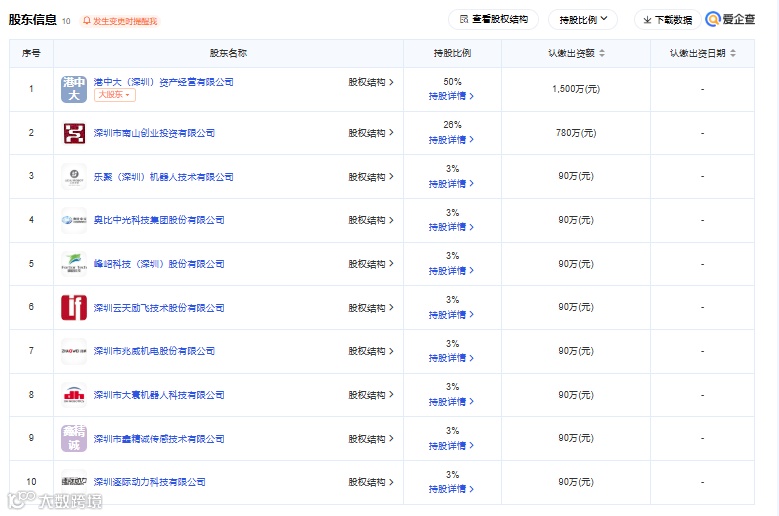The height and width of the screenshot is (516, 779).
Task: Click the 持股比例 column header in table
Action: (452, 53)
